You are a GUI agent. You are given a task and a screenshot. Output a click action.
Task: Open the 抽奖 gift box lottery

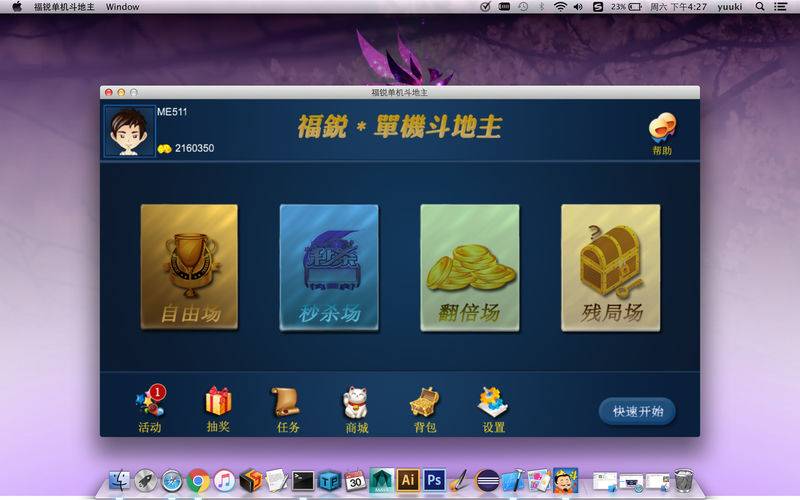point(218,409)
